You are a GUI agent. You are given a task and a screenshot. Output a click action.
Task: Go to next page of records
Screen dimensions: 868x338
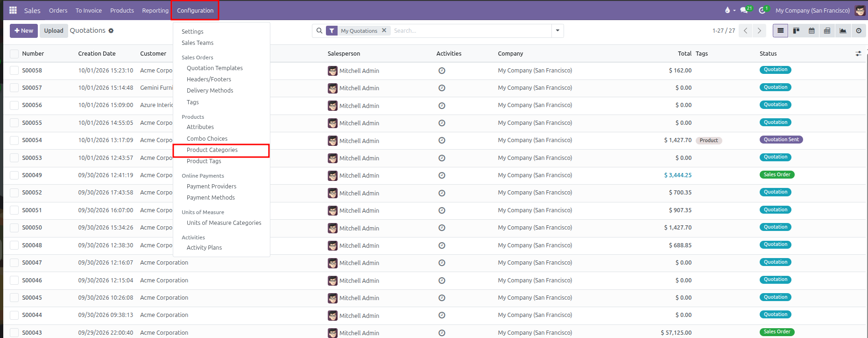(x=759, y=31)
